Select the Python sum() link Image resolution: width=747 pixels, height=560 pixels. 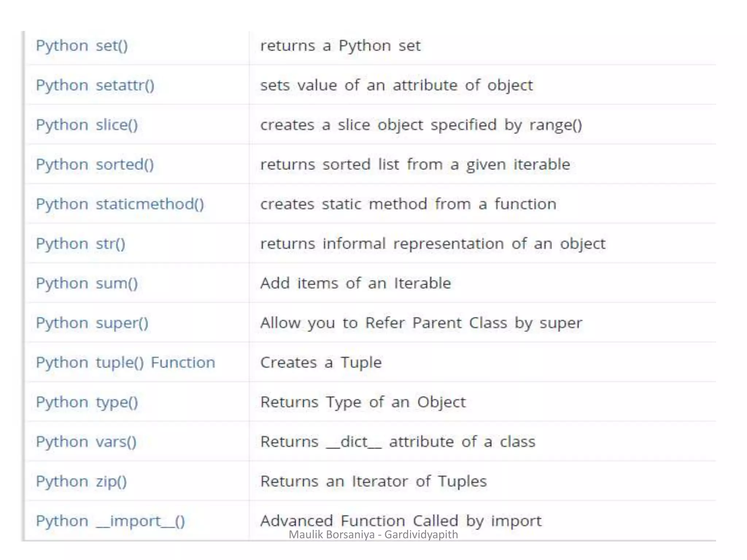tap(87, 284)
